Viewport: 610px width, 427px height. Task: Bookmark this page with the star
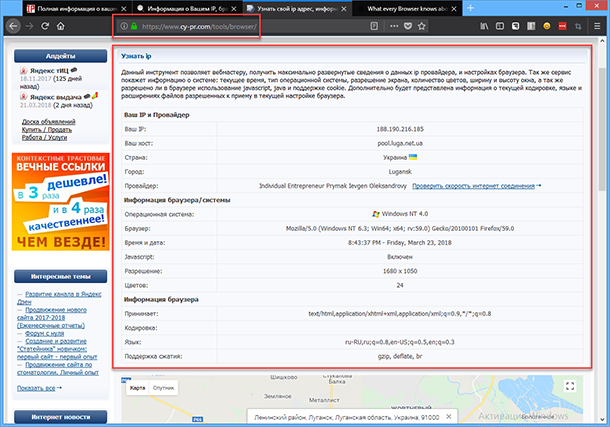[421, 26]
